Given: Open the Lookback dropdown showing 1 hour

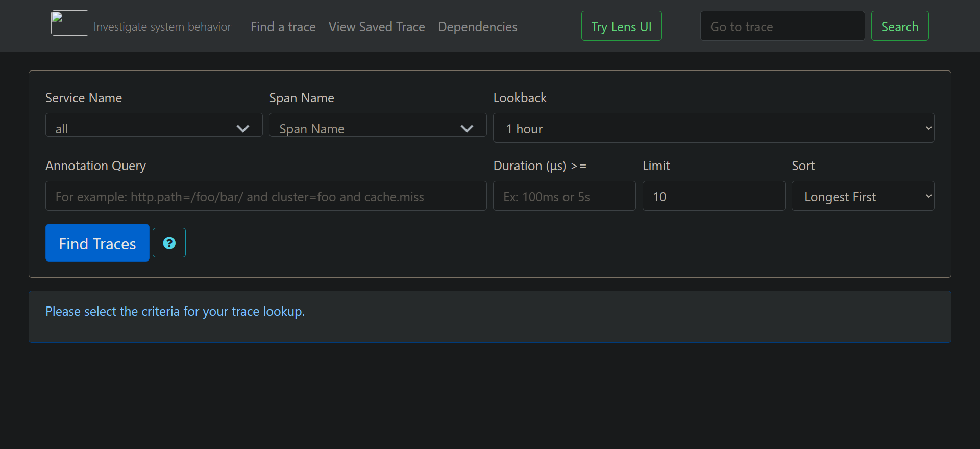Looking at the screenshot, I should tap(713, 128).
